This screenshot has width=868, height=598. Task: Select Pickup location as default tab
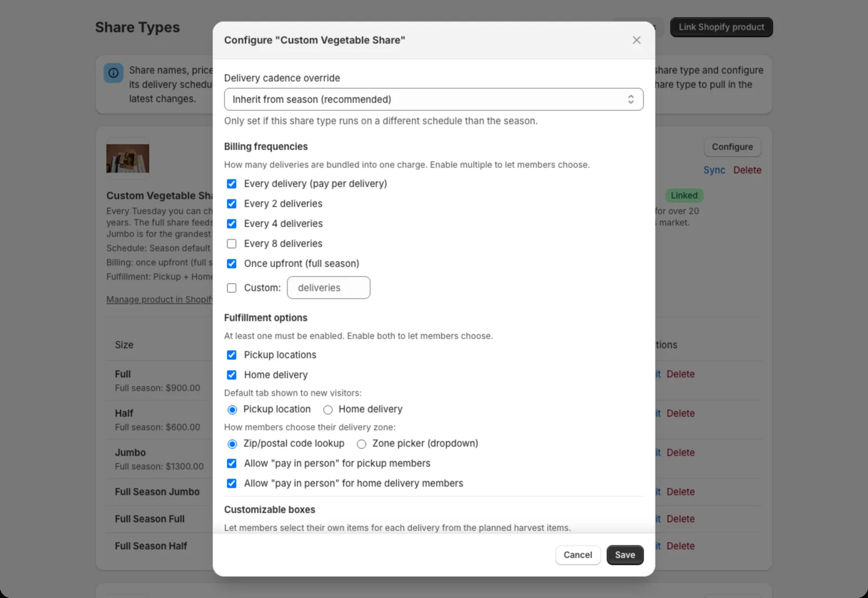pyautogui.click(x=232, y=410)
